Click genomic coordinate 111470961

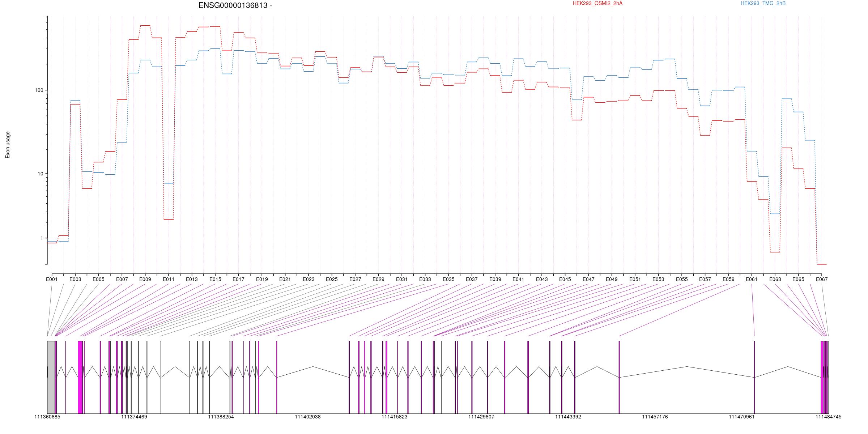point(742,417)
